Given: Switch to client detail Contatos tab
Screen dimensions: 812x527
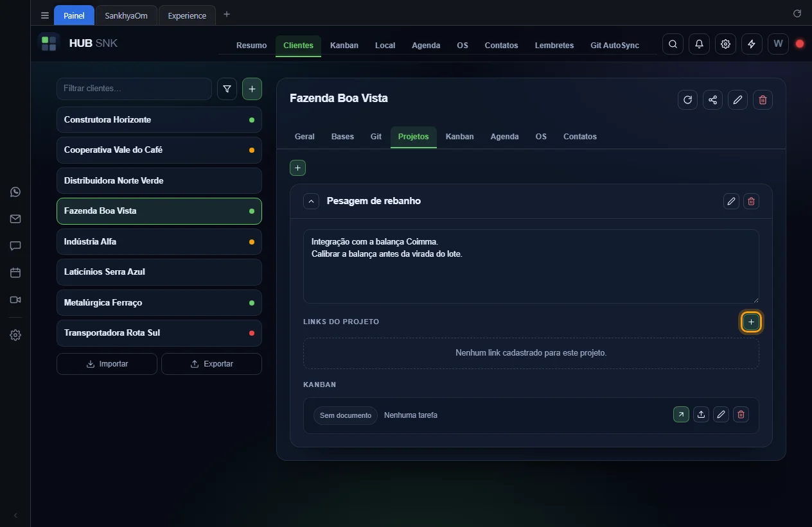Looking at the screenshot, I should coord(580,137).
